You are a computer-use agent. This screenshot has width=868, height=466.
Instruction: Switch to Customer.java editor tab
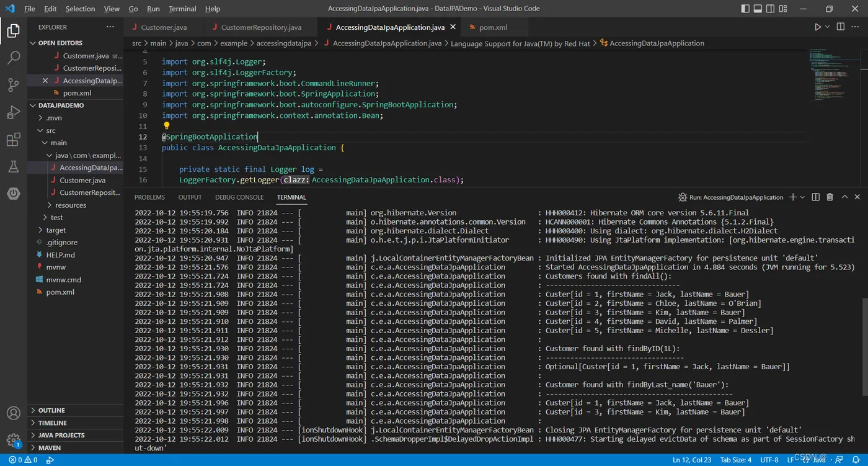164,27
